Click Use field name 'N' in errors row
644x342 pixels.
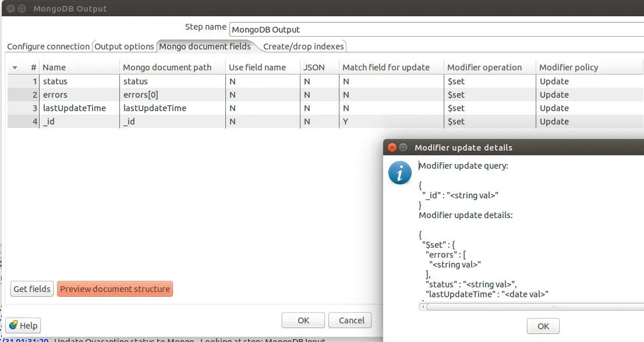point(263,95)
